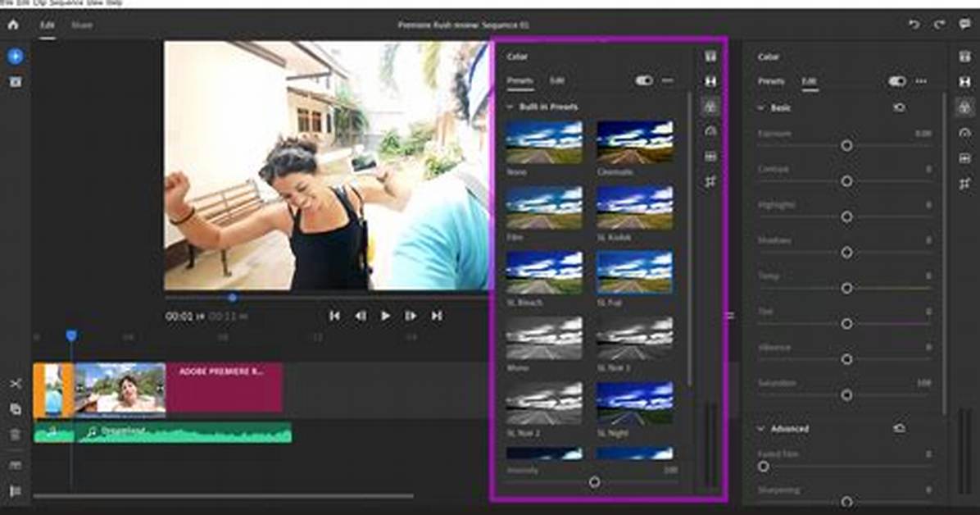The width and height of the screenshot is (980, 515).
Task: Click the blue Add Media plus button
Action: coord(16,57)
